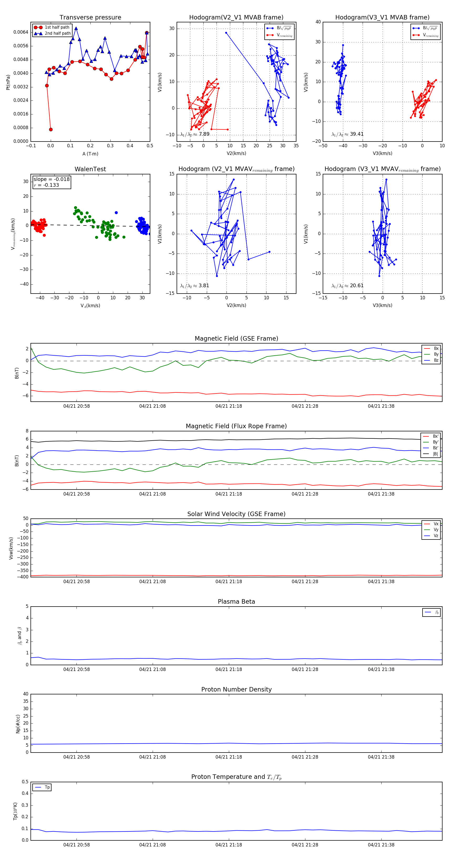Click '04/21 21:18' tick in Plasma Beta plot
473x868 pixels.
tap(229, 669)
